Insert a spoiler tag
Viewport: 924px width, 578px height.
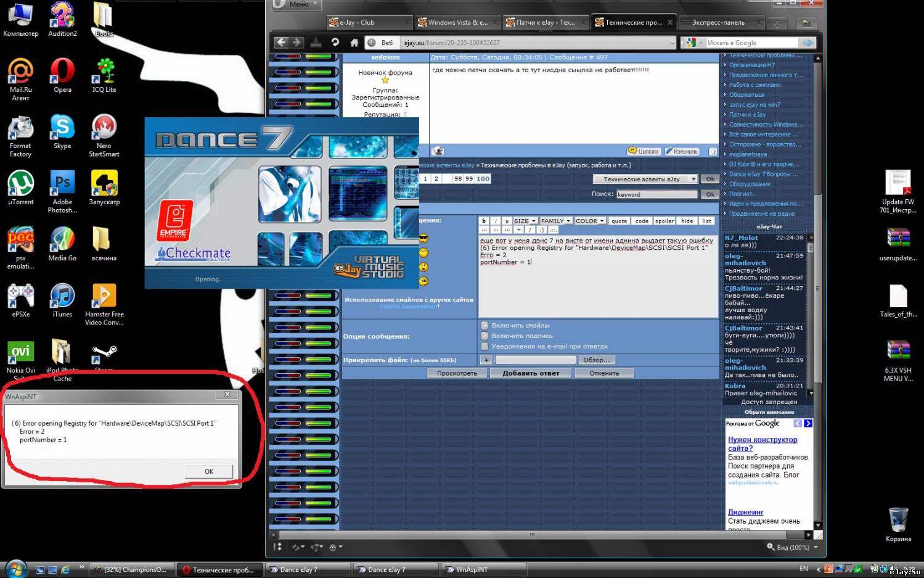tap(664, 221)
